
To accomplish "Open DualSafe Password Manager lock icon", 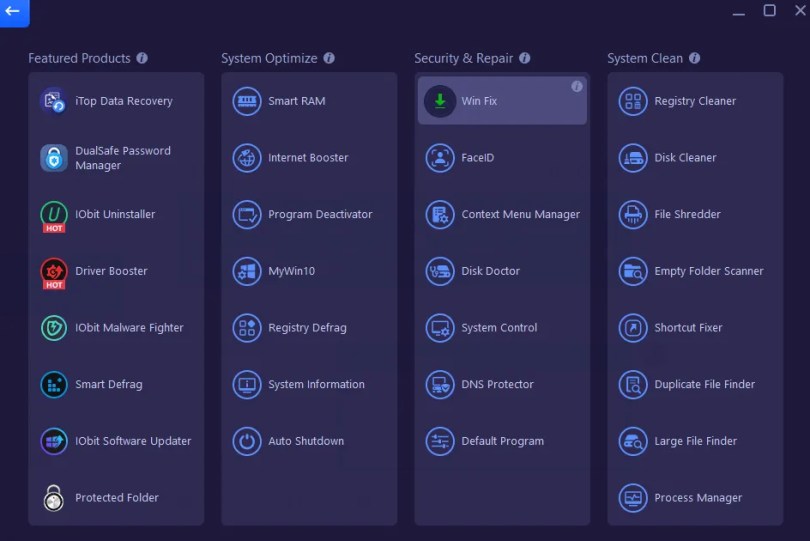I will coord(54,158).
